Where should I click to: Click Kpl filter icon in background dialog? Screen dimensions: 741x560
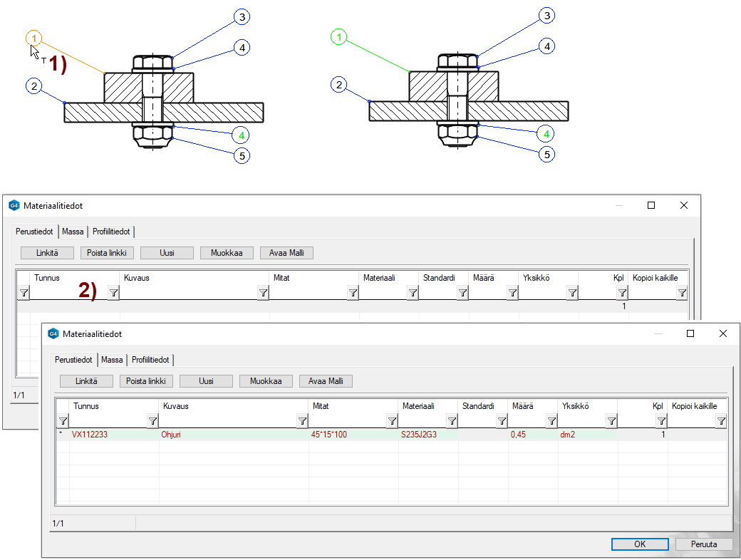pyautogui.click(x=622, y=293)
